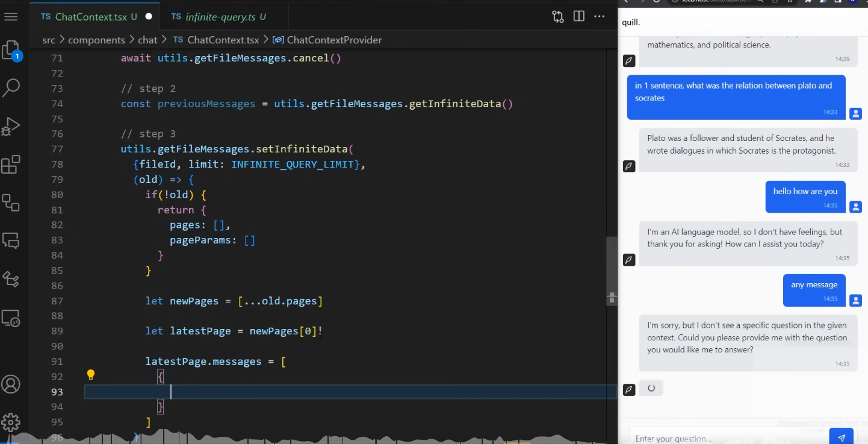Open the Manage gear icon
The width and height of the screenshot is (868, 444).
11,422
